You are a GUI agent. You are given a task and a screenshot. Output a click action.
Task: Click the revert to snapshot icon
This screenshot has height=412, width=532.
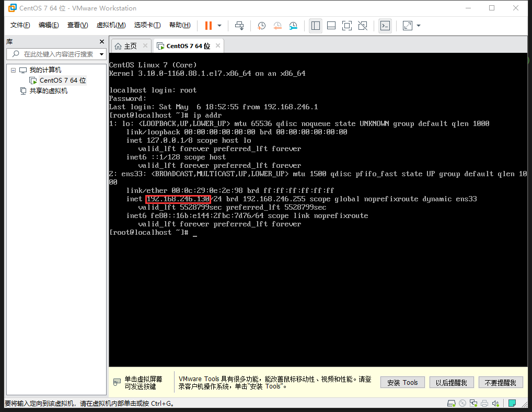[x=277, y=26]
